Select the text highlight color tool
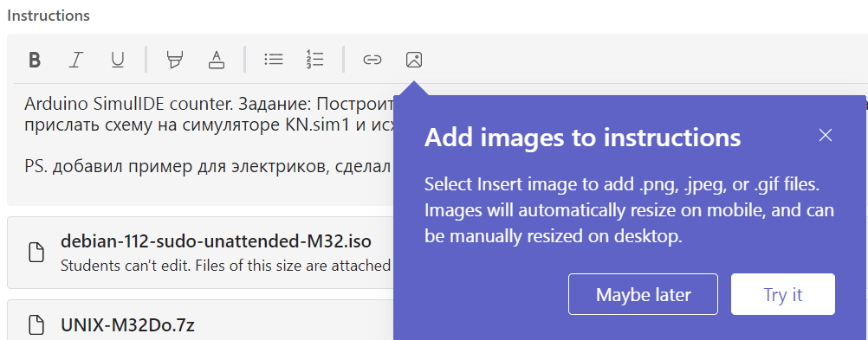Screen dimensions: 868x340 point(175,60)
